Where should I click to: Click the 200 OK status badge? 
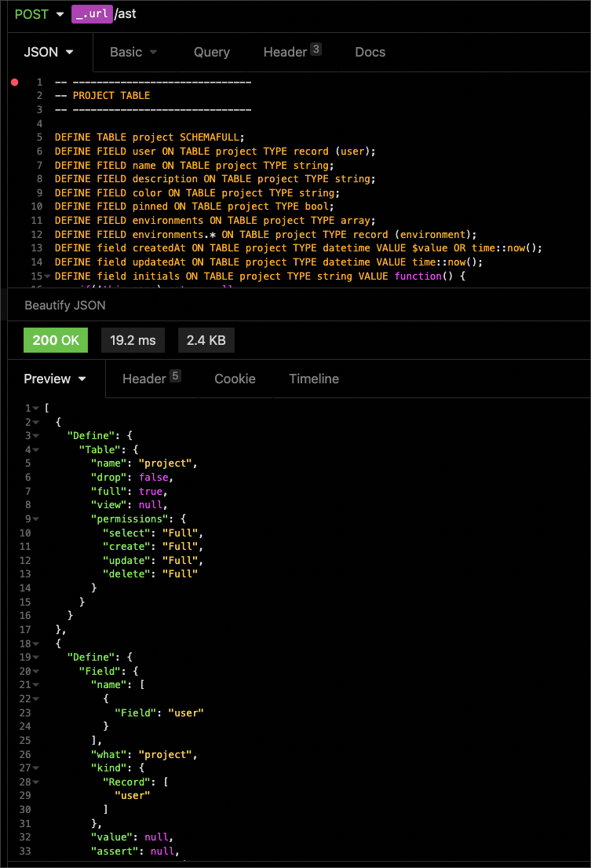(x=56, y=340)
